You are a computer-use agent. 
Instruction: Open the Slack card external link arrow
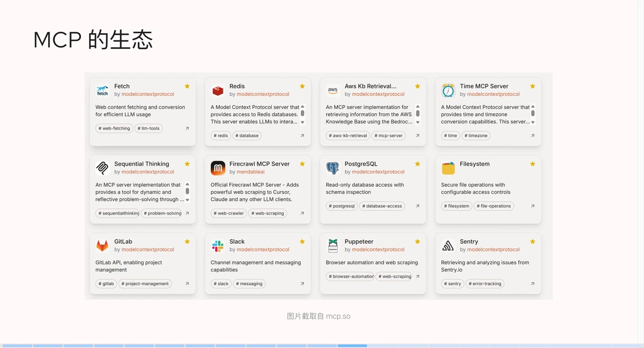[x=302, y=284]
